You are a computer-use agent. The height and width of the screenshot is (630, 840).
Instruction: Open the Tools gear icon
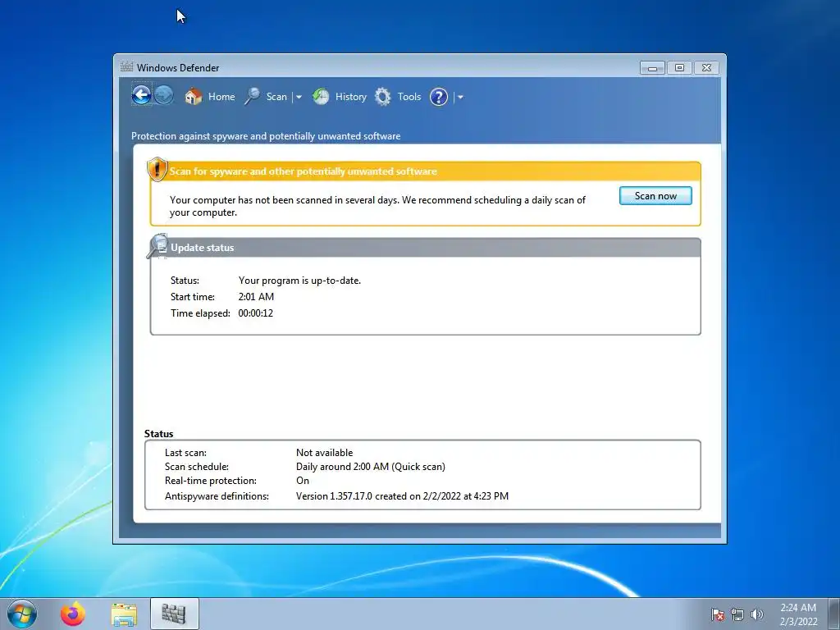382,97
